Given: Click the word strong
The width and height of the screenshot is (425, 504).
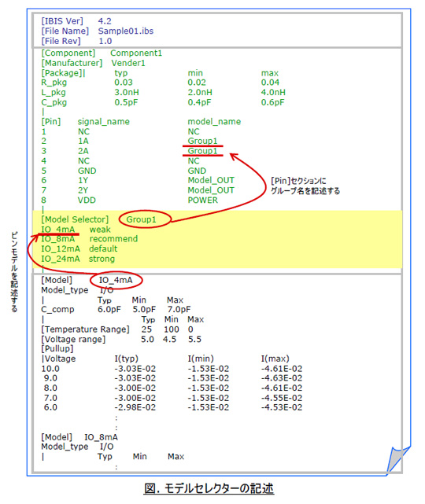Looking at the screenshot, I should pos(102,259).
